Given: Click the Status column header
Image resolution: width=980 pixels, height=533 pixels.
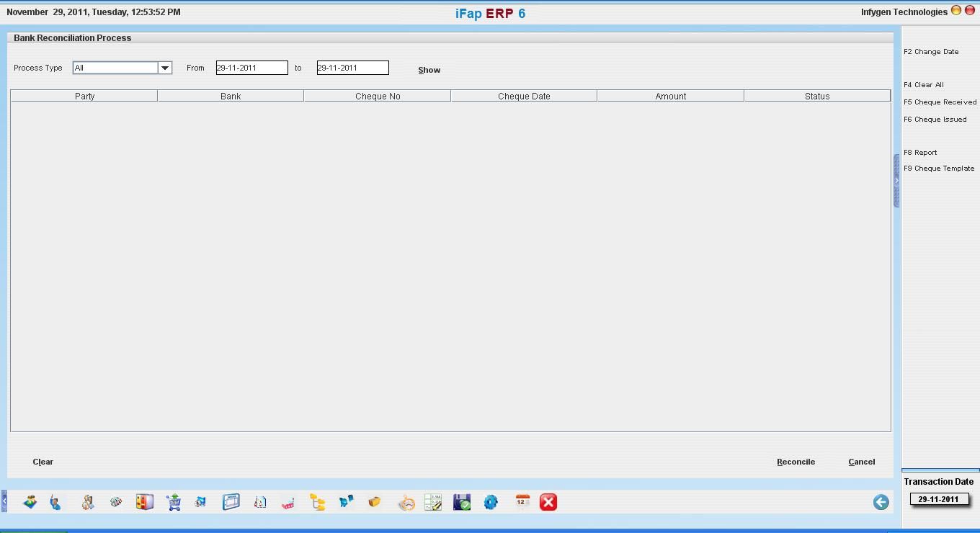Looking at the screenshot, I should (817, 96).
